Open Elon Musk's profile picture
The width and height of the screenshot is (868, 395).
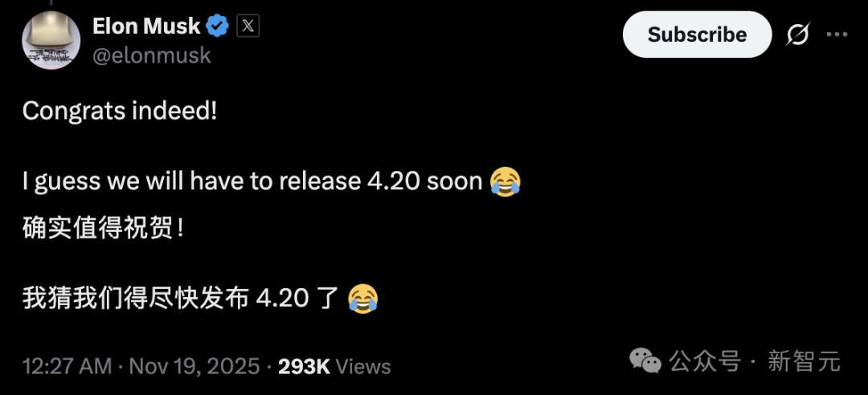tap(50, 40)
